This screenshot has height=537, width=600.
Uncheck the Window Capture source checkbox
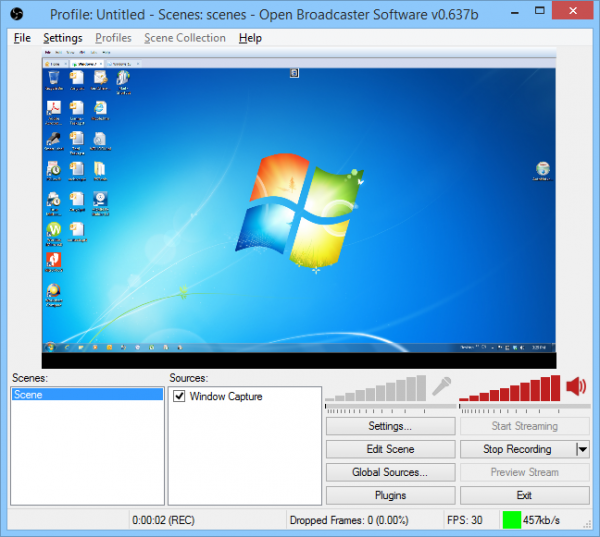tap(179, 397)
